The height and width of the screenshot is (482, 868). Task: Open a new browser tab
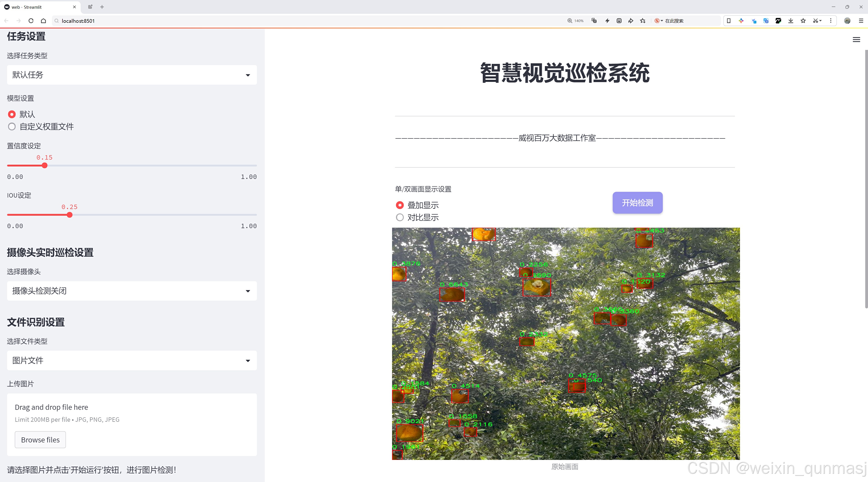point(102,7)
